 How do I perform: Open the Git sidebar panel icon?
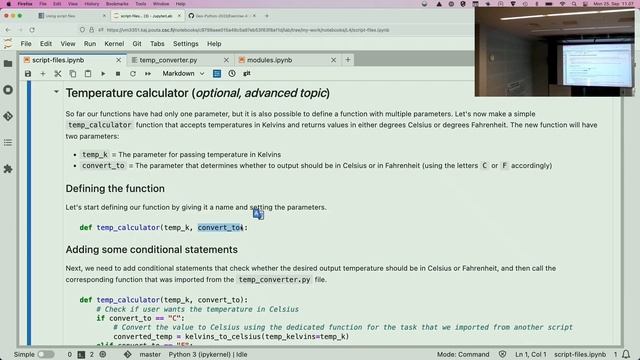point(8,116)
